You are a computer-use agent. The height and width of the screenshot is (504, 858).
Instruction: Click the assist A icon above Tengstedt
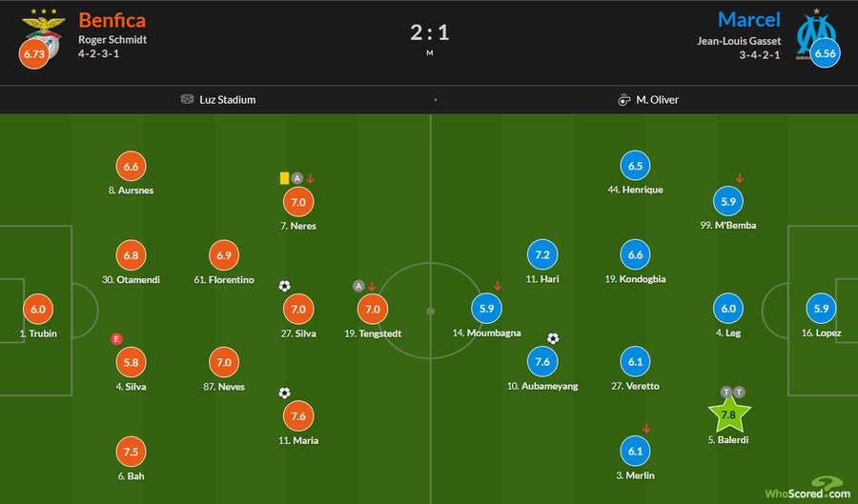pyautogui.click(x=358, y=286)
